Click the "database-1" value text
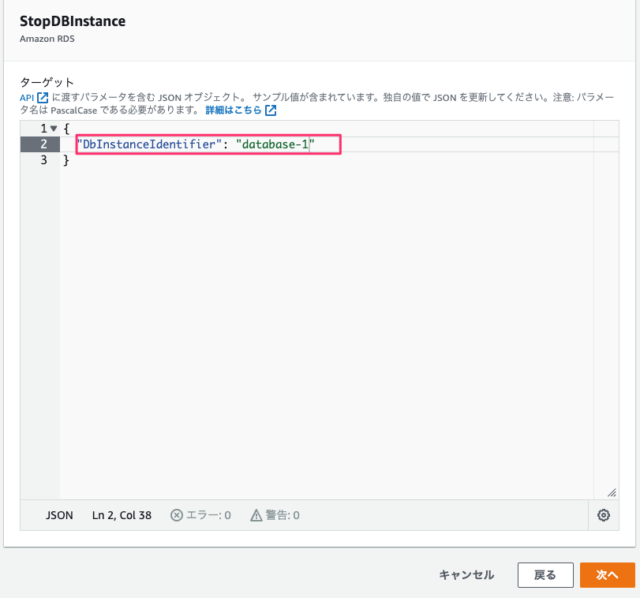 (275, 144)
